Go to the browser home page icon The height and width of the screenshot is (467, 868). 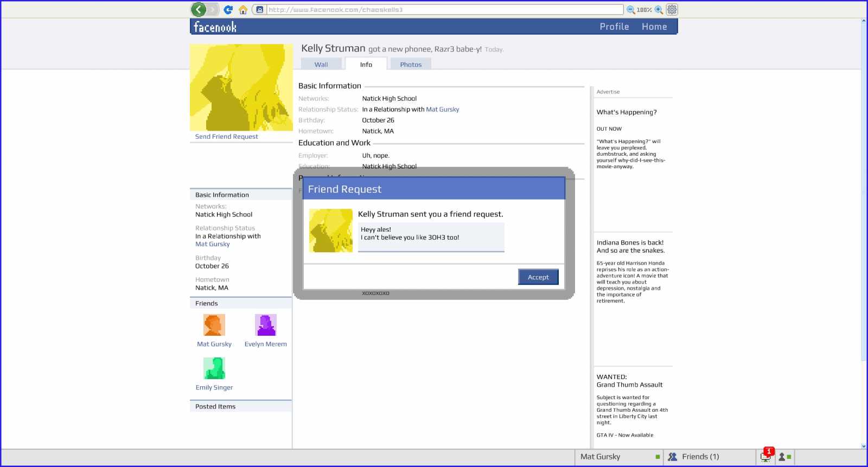[x=243, y=10]
